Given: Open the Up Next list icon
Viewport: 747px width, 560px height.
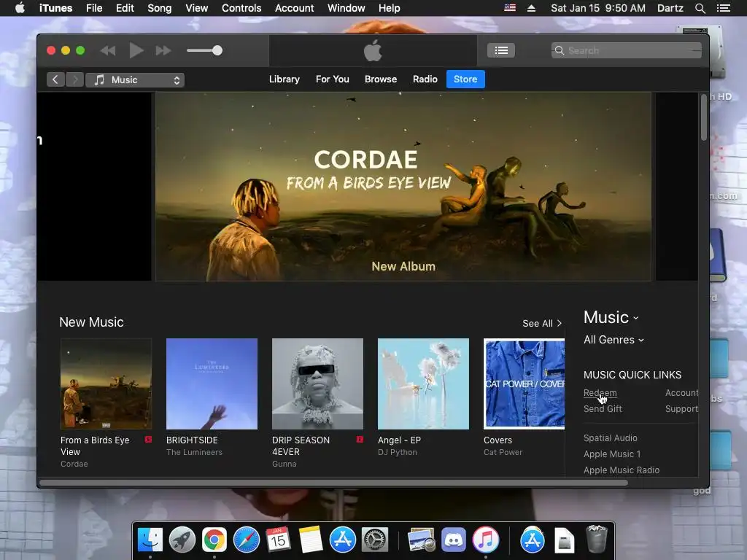Looking at the screenshot, I should (x=500, y=50).
